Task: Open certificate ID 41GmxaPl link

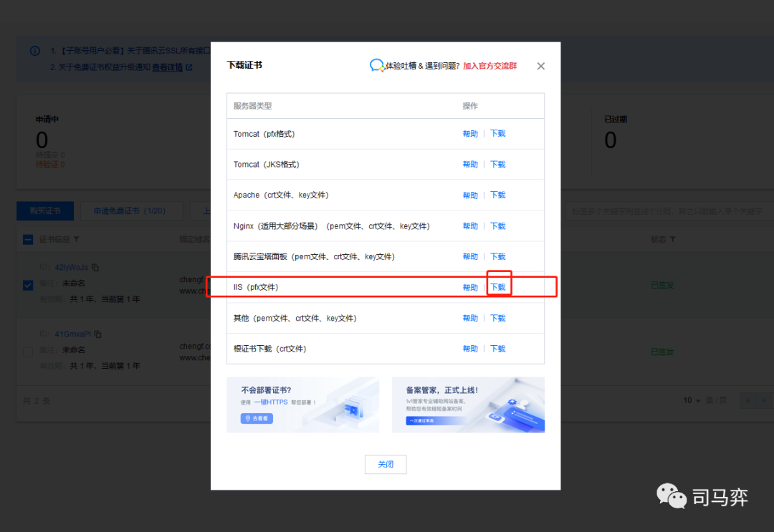Action: click(x=72, y=334)
